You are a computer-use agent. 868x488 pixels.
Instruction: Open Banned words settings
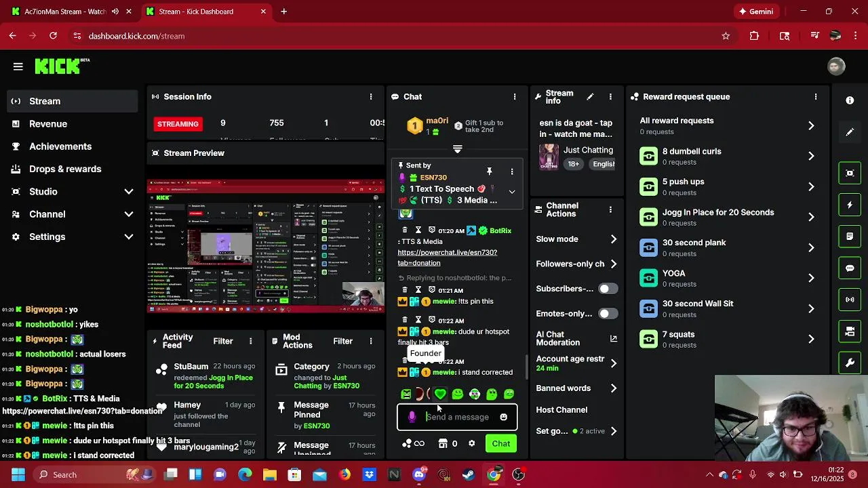point(576,388)
